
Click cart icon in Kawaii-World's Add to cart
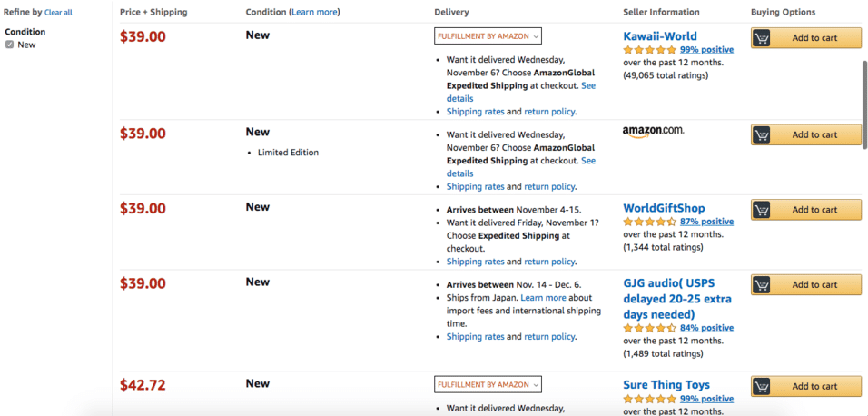[x=762, y=38]
